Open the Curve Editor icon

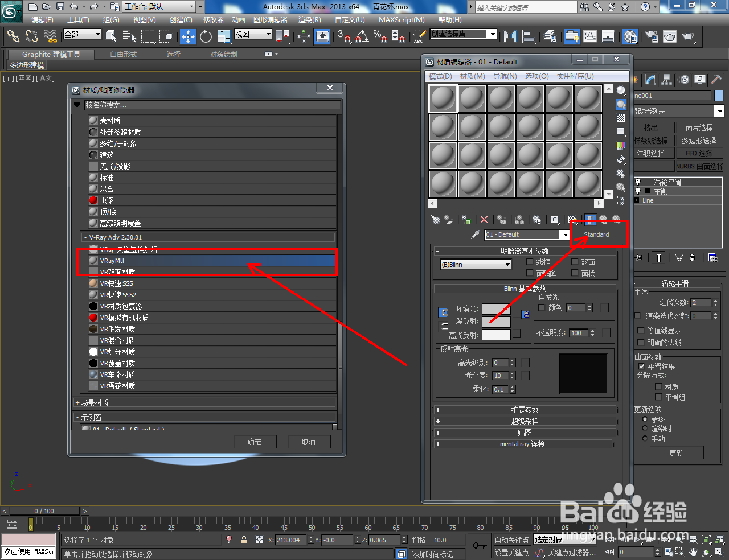click(590, 36)
